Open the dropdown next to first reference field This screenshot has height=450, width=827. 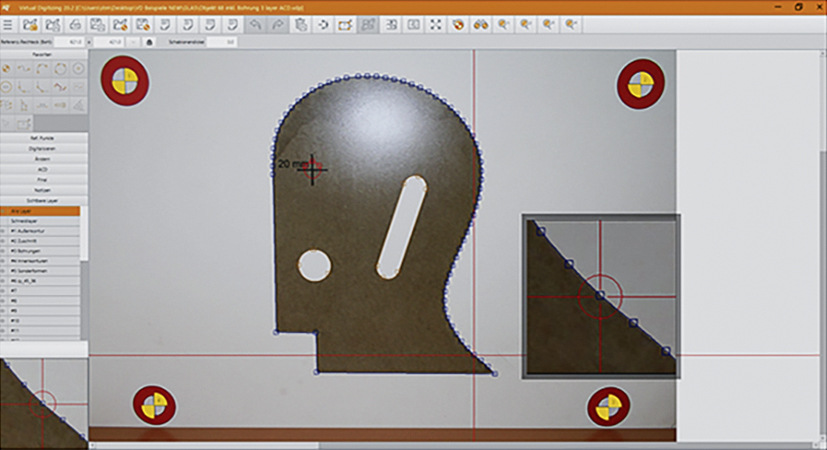[85, 42]
